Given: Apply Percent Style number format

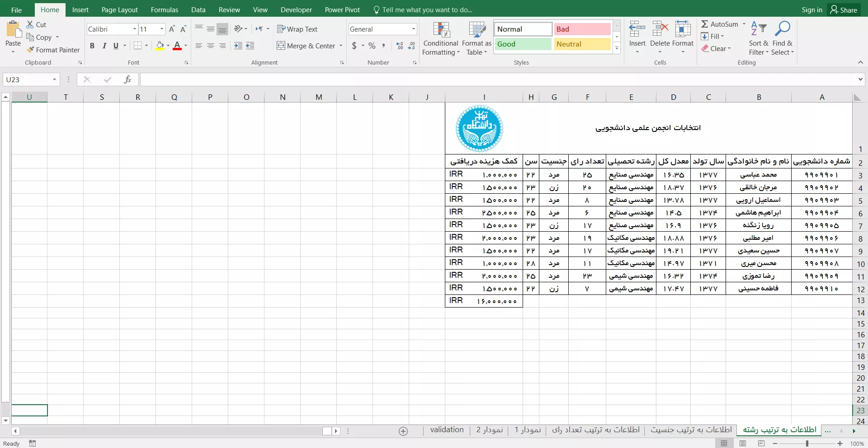Looking at the screenshot, I should coord(372,46).
